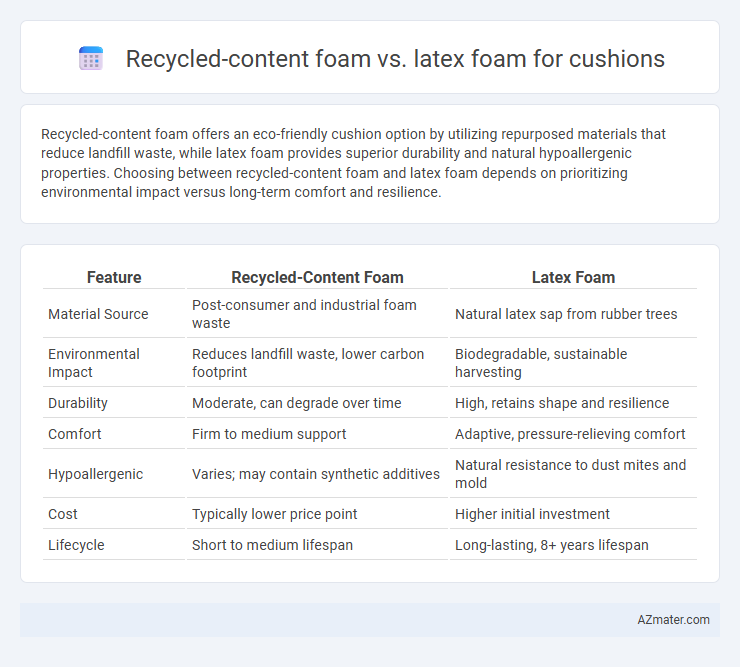740x667 pixels.
Task: Select the 'Environmental Impact' row label
Action: pos(93,363)
